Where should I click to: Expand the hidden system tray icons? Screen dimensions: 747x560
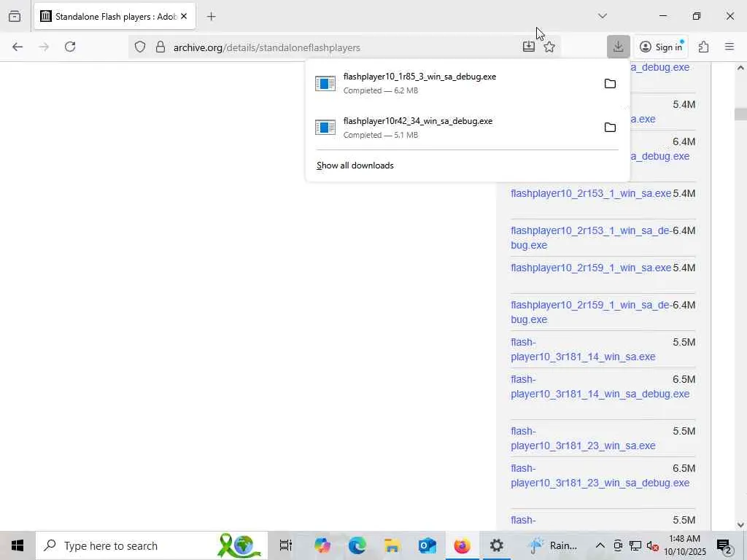[600, 545]
